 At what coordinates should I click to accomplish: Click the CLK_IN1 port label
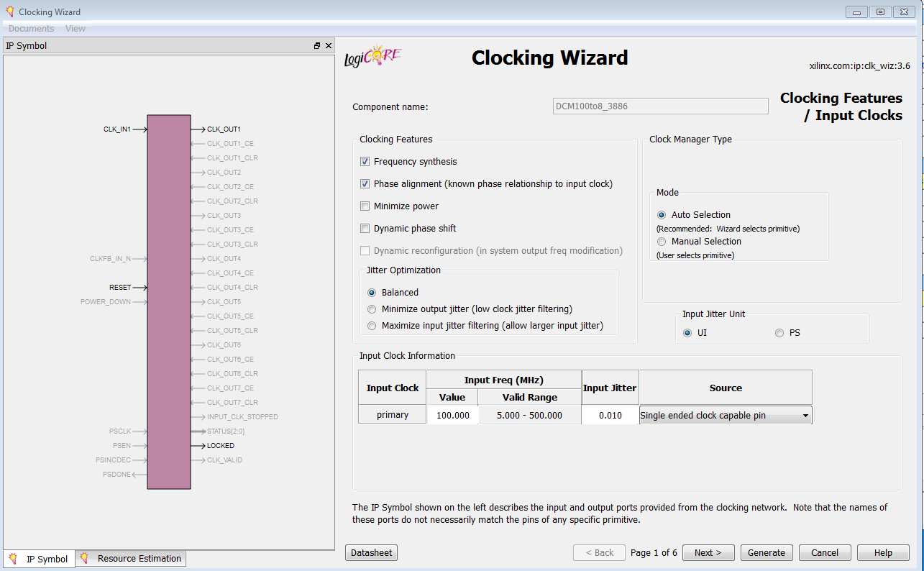[117, 129]
